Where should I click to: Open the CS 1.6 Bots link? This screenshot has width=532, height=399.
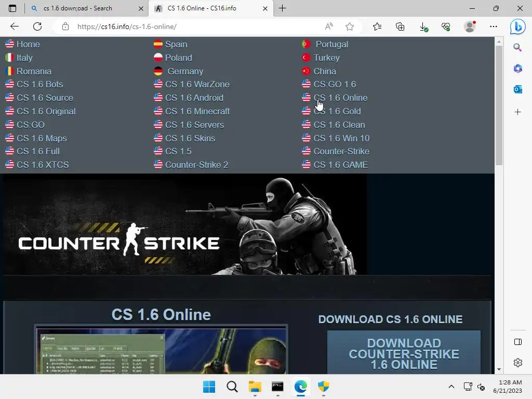[x=39, y=84]
